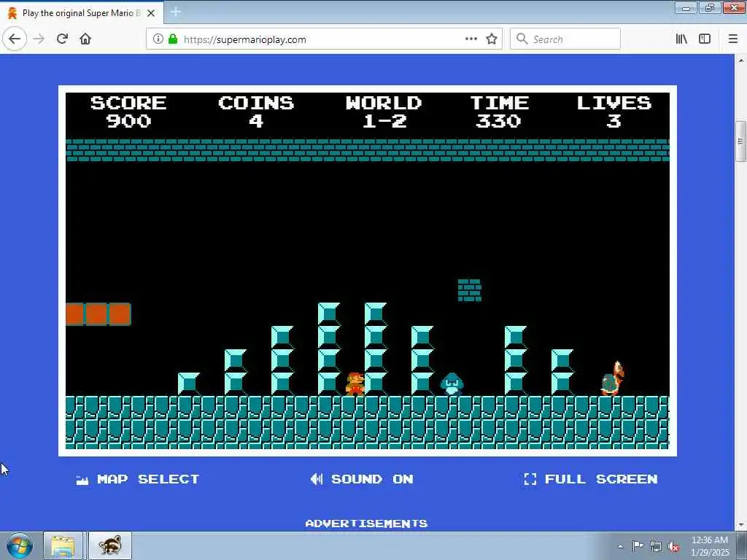Click the forward navigation arrow
This screenshot has height=560, width=747.
tap(39, 39)
